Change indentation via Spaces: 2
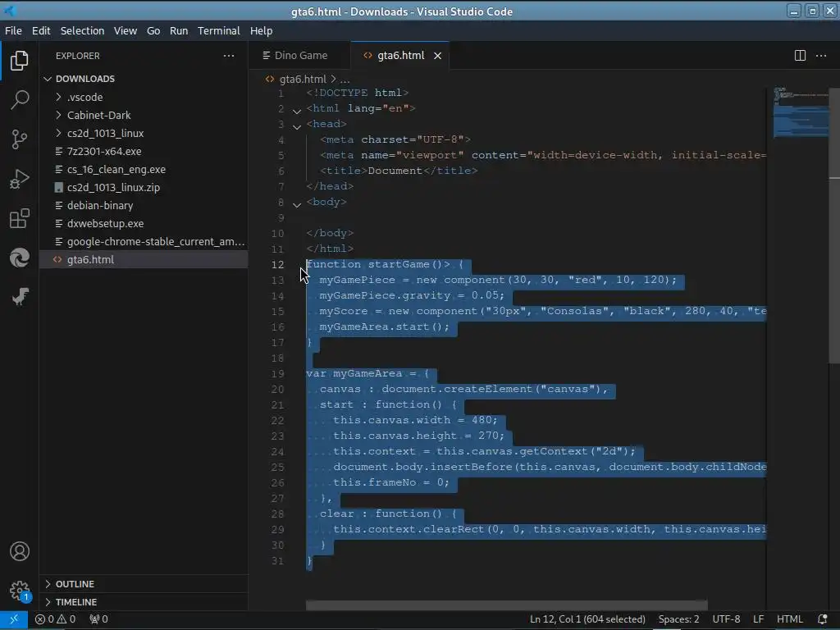The width and height of the screenshot is (840, 630). [678, 619]
